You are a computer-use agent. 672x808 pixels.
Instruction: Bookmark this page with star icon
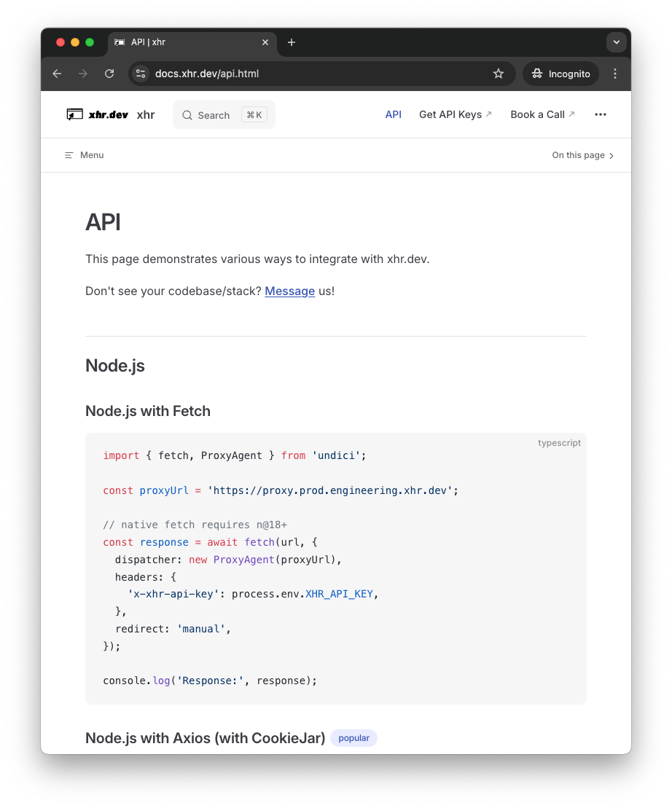pyautogui.click(x=499, y=74)
